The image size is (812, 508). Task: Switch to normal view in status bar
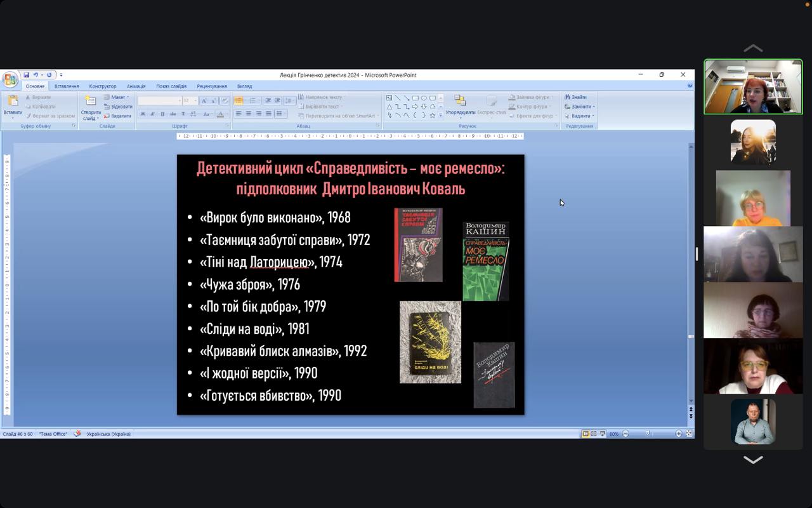586,434
